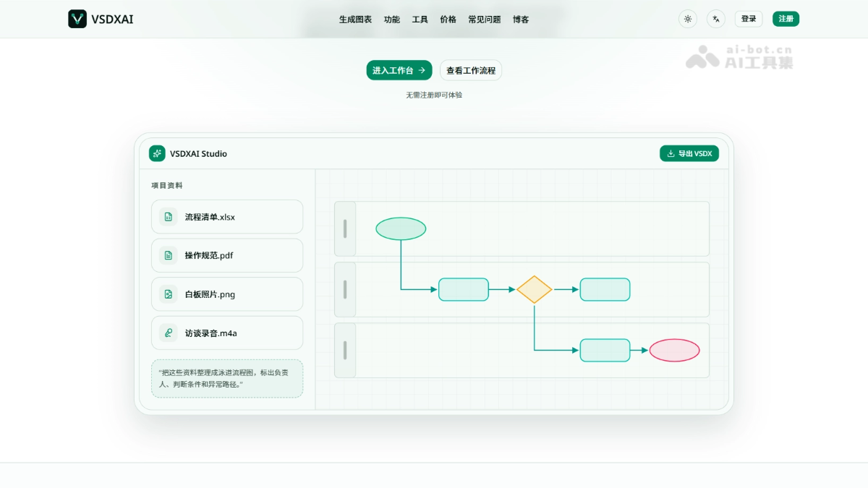Click the document icon beside 操作规范.pdf

(169, 255)
